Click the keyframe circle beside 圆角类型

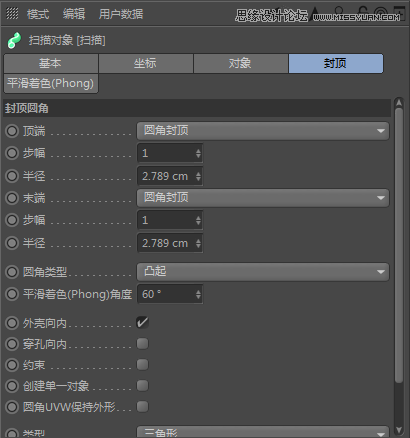[12, 272]
